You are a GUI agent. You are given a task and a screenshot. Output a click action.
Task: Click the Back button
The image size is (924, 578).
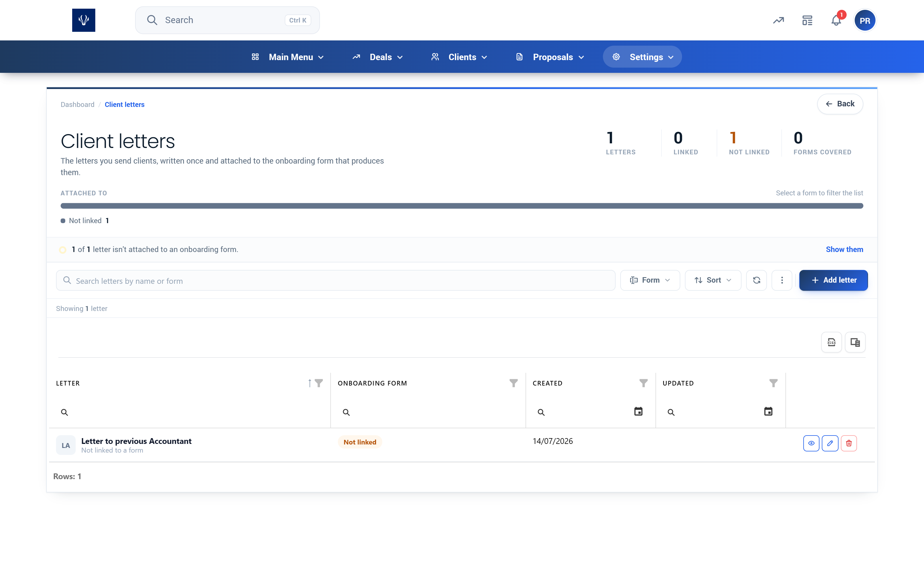(x=840, y=104)
